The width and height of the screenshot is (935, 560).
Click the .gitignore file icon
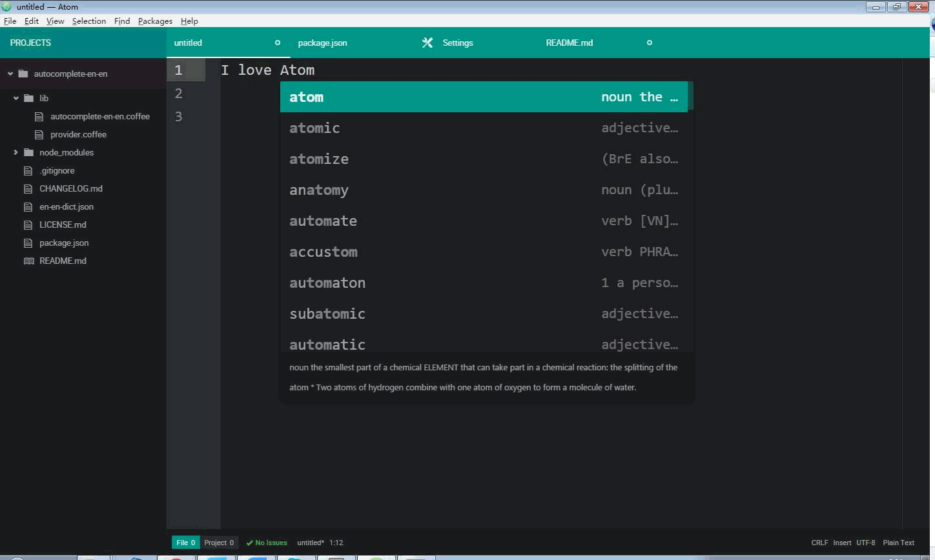coord(28,171)
